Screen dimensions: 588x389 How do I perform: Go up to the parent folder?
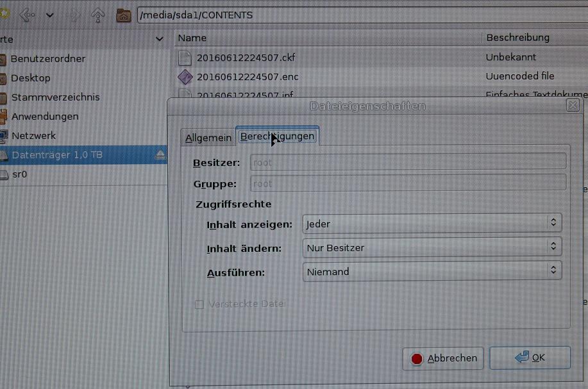(x=98, y=15)
